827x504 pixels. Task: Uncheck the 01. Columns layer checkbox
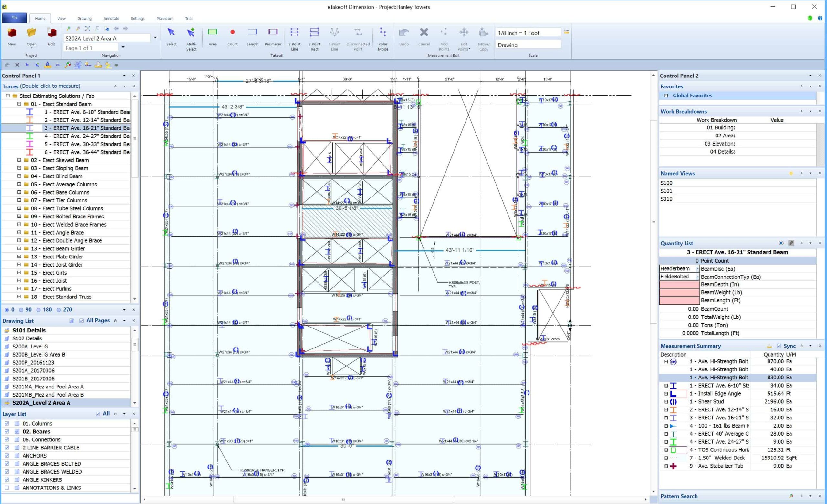(7, 424)
